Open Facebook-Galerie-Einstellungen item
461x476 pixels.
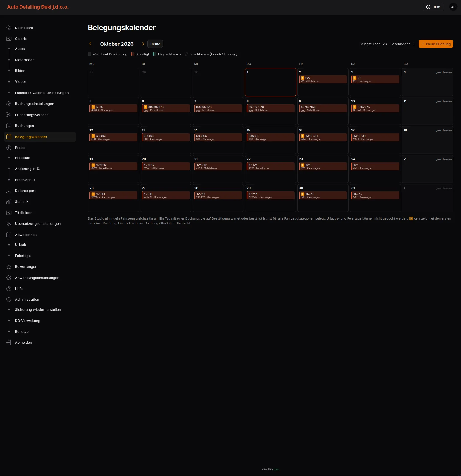[x=42, y=93]
